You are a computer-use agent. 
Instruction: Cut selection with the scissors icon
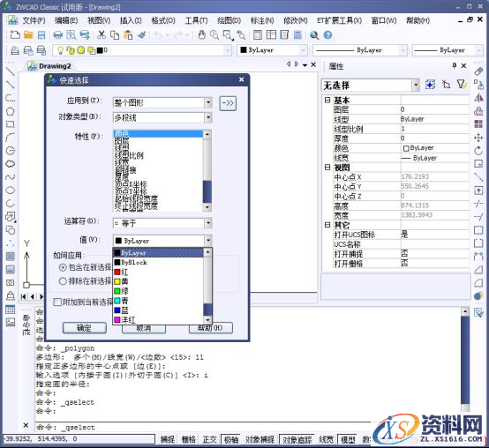pos(101,35)
